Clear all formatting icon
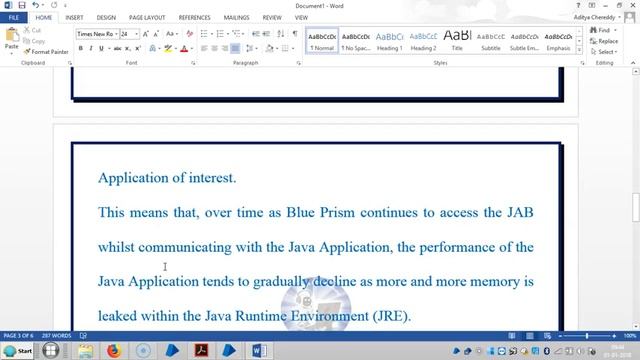This screenshot has width=640, height=360. pyautogui.click(x=189, y=34)
